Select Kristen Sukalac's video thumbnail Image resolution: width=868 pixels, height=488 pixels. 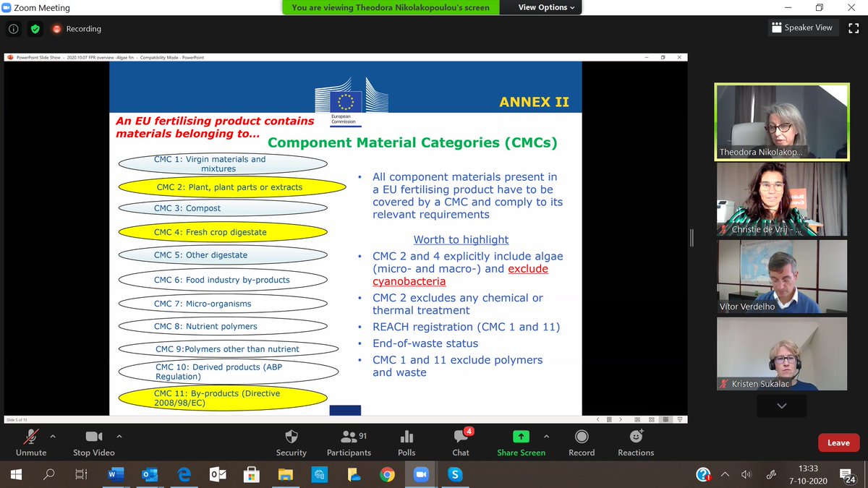[781, 353]
